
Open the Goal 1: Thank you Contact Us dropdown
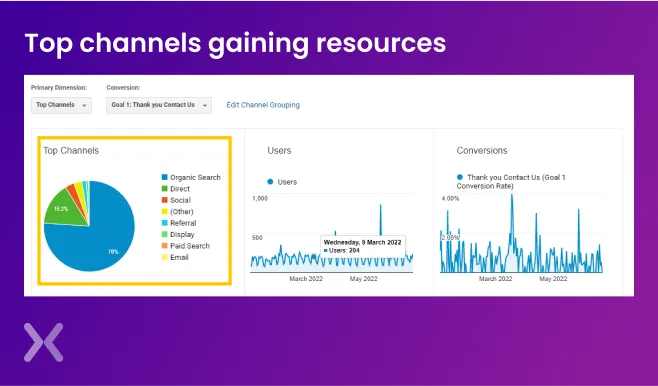coord(159,105)
